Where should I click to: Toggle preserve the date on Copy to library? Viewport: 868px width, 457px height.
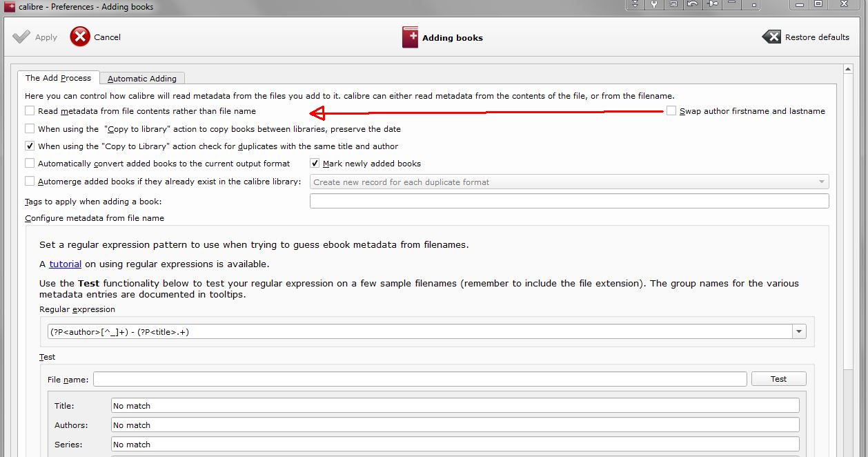[x=30, y=128]
